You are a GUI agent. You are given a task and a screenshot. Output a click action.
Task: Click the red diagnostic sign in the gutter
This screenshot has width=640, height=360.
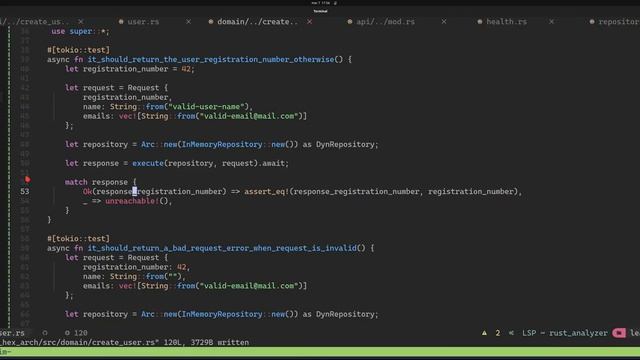[27, 180]
